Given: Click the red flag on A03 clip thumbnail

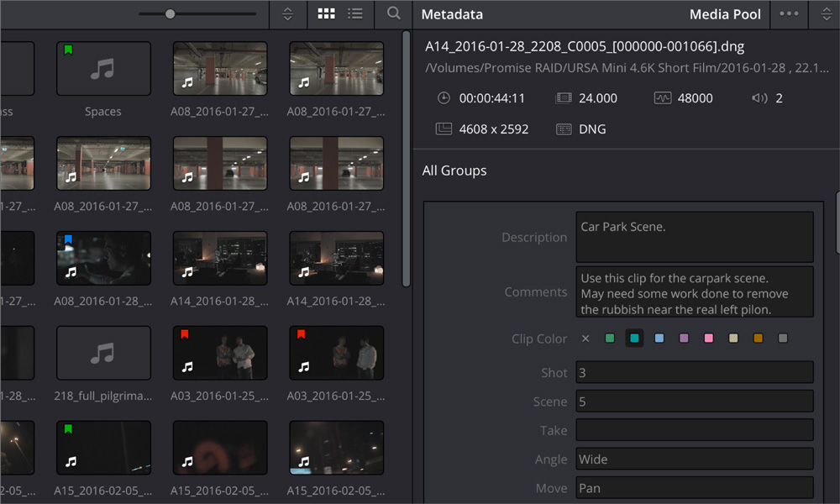Looking at the screenshot, I should pyautogui.click(x=185, y=334).
